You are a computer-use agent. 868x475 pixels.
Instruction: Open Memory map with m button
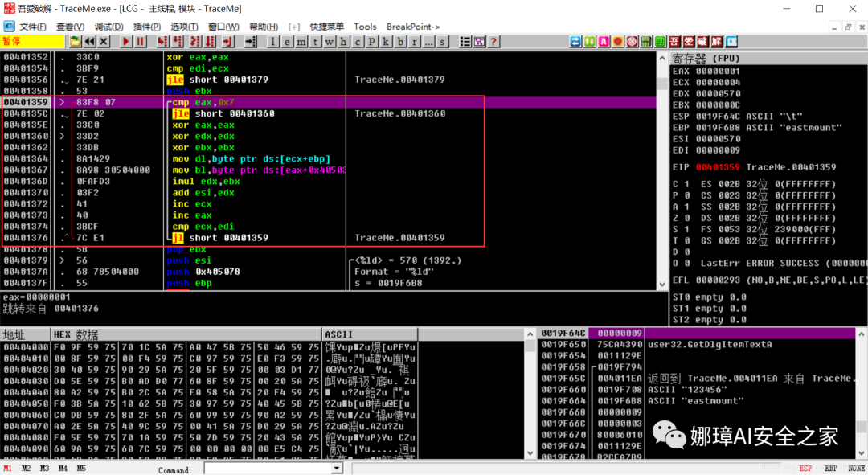[x=301, y=42]
